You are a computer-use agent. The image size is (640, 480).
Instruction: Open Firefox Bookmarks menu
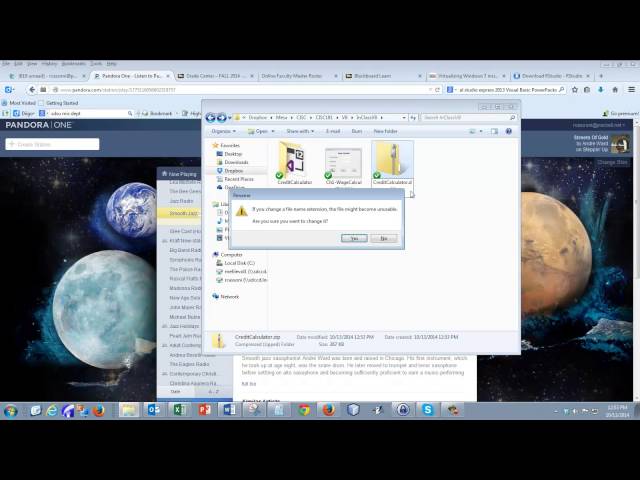point(74,64)
